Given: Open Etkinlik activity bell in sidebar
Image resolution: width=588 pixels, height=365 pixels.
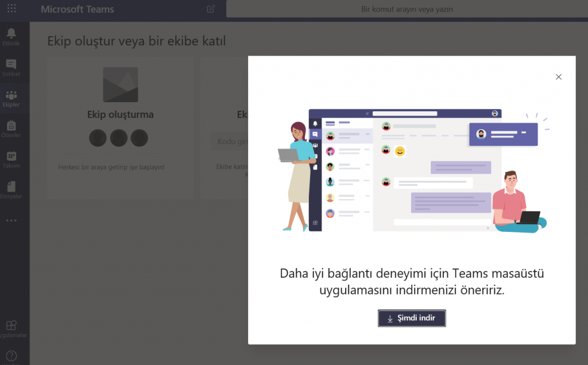Looking at the screenshot, I should click(x=11, y=37).
